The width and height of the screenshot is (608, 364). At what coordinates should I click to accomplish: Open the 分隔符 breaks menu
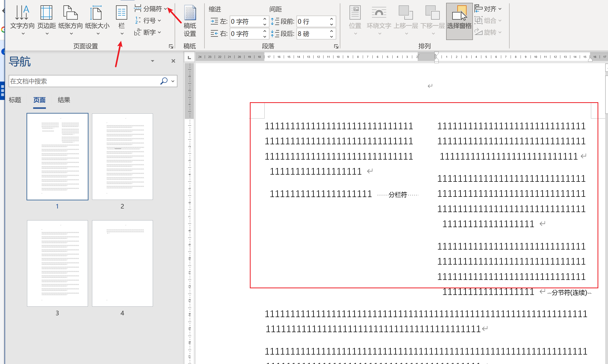150,9
